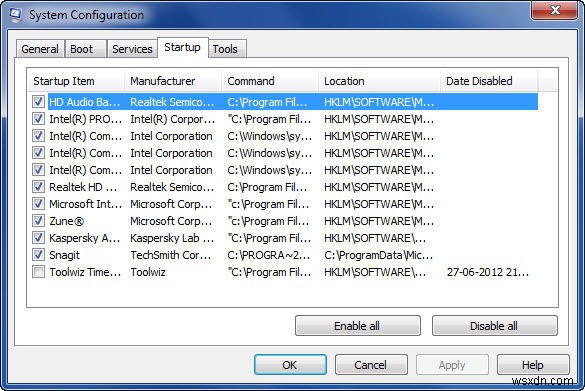Dismiss dialog with Cancel button
This screenshot has width=585, height=391.
click(371, 365)
